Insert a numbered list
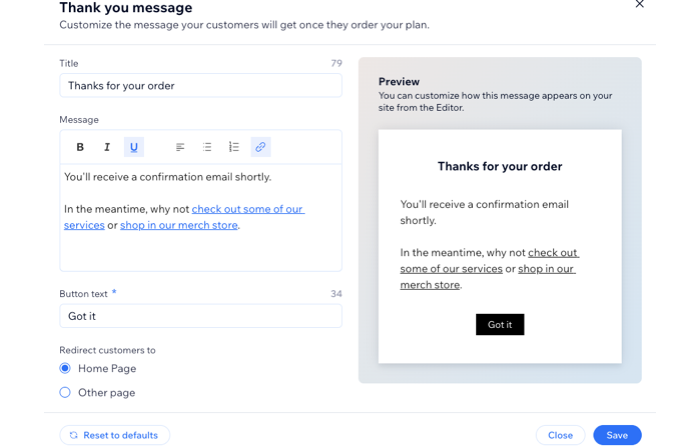The image size is (700, 448). 233,147
